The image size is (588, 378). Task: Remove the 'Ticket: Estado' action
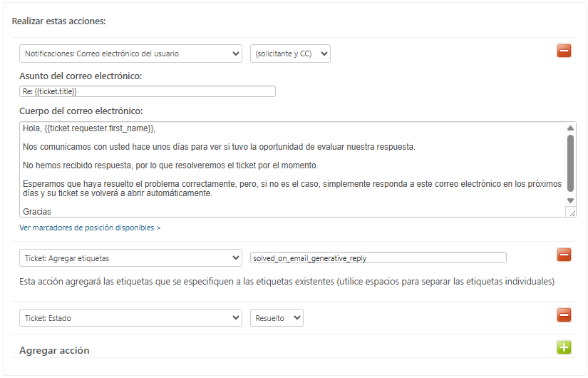[564, 315]
